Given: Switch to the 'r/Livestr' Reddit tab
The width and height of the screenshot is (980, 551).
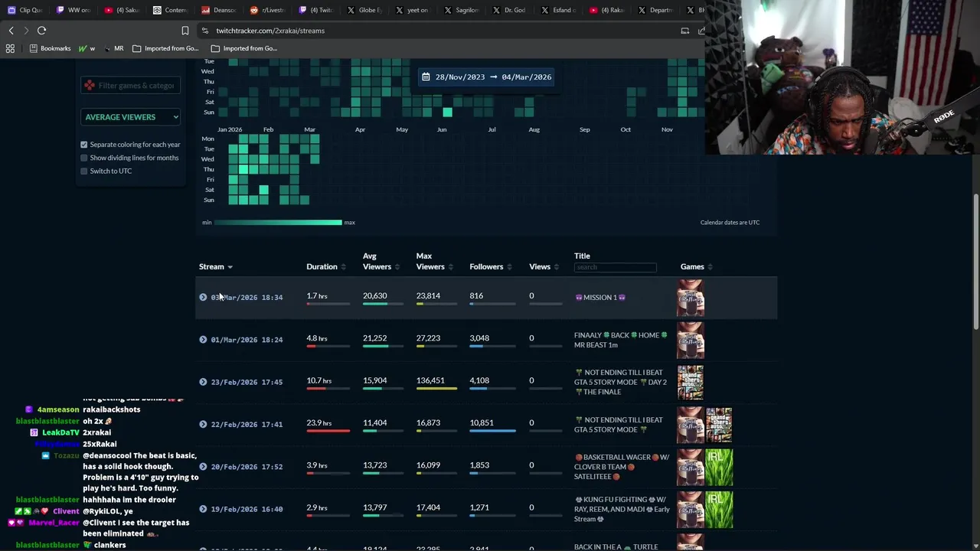Looking at the screenshot, I should click(267, 10).
